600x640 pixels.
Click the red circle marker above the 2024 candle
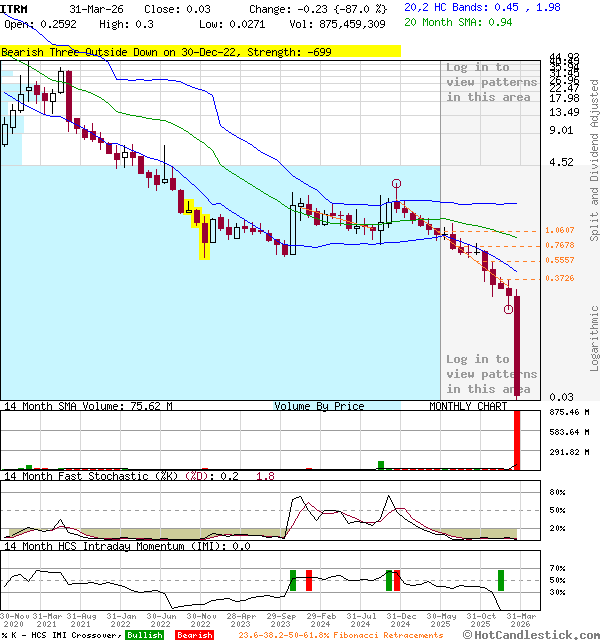(397, 183)
